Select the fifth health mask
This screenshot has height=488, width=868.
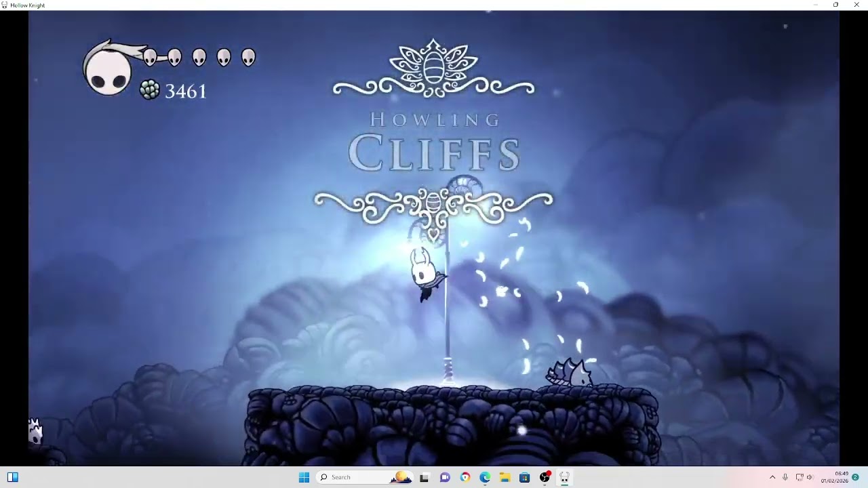click(x=248, y=58)
